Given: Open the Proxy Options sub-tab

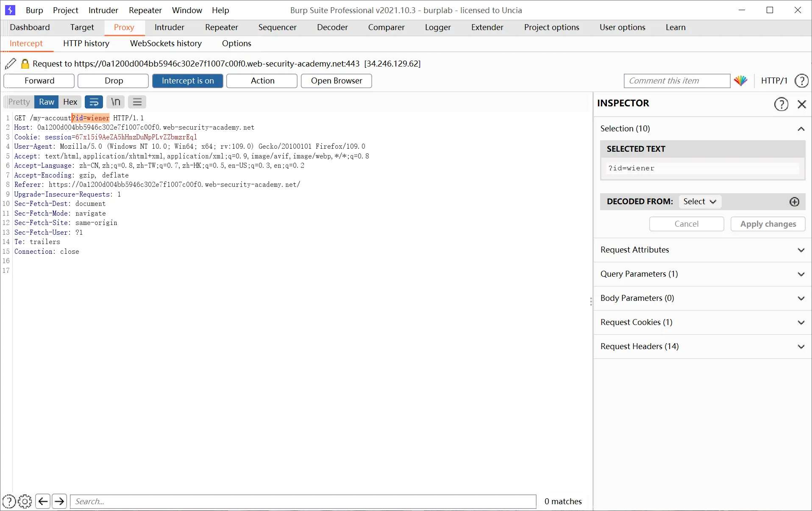Looking at the screenshot, I should (236, 43).
